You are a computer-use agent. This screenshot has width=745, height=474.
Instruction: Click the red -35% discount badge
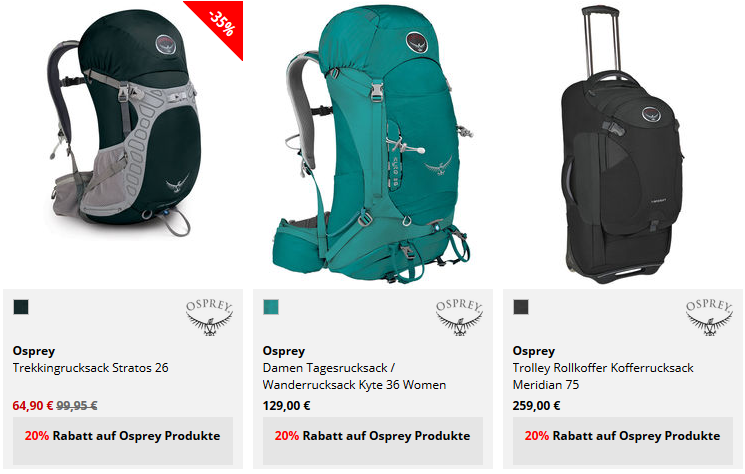220,24
